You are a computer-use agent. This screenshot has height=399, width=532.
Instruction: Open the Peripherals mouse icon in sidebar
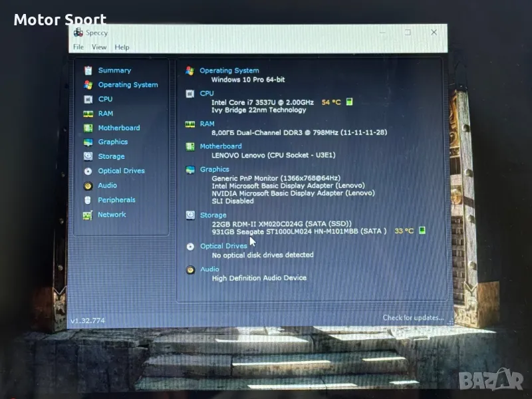88,200
